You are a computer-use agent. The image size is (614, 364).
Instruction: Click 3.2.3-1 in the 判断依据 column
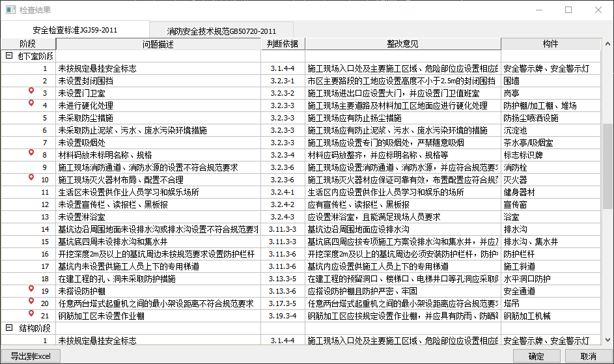tap(283, 81)
